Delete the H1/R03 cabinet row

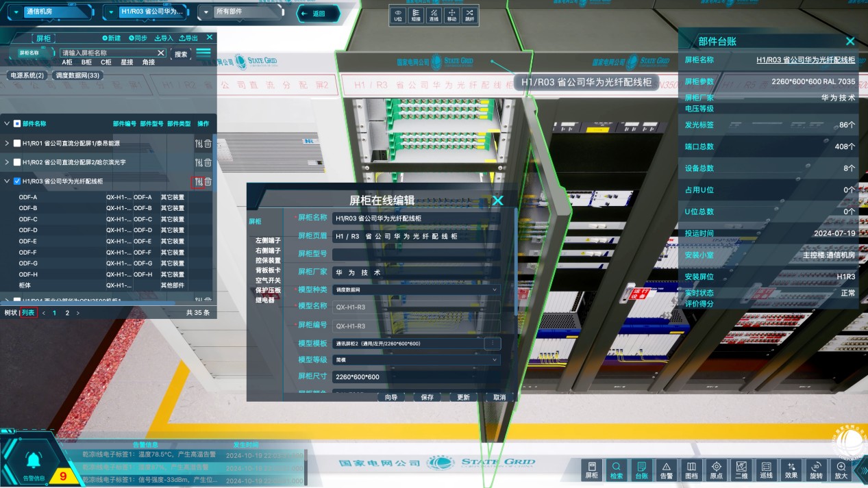click(x=208, y=181)
